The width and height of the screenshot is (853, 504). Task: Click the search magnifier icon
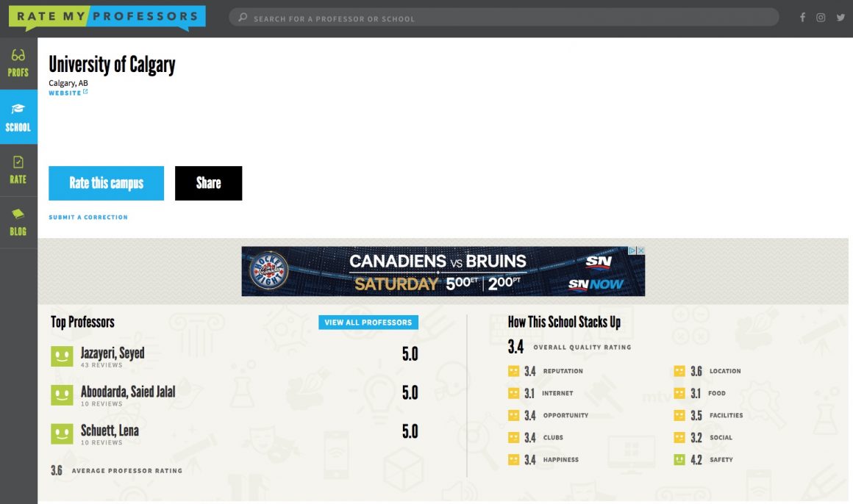coord(243,18)
